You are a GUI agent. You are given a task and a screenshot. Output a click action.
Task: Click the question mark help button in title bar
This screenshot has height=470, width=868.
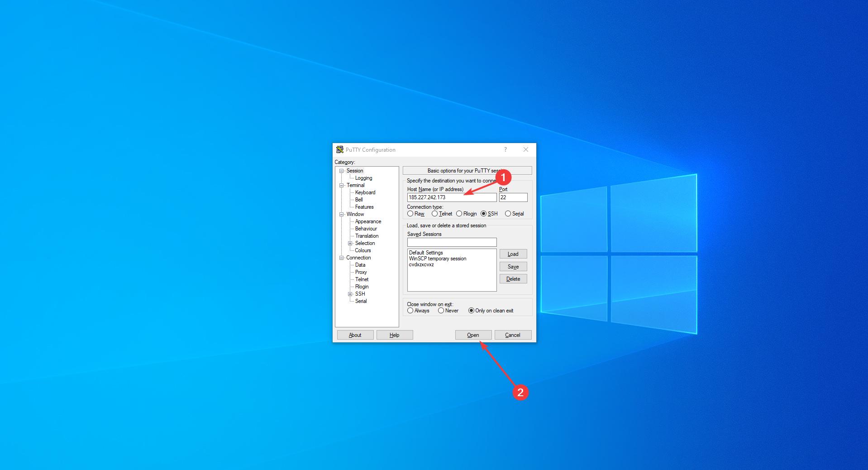(506, 149)
